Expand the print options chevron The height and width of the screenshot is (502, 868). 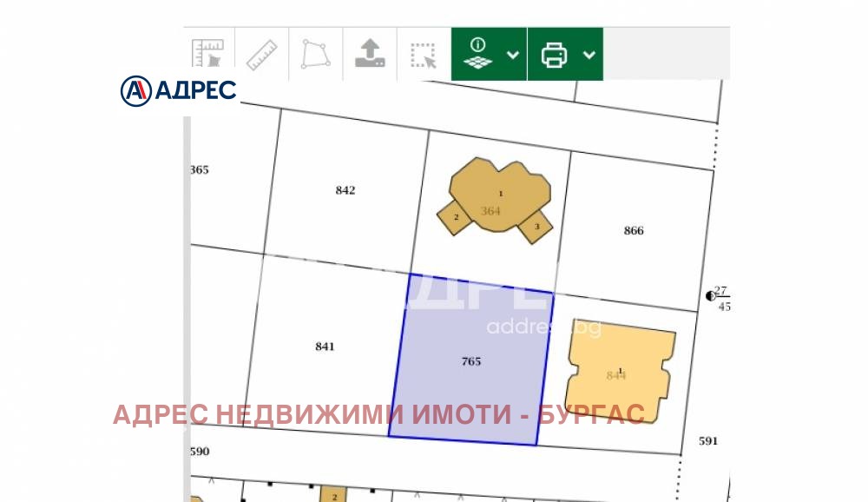589,55
